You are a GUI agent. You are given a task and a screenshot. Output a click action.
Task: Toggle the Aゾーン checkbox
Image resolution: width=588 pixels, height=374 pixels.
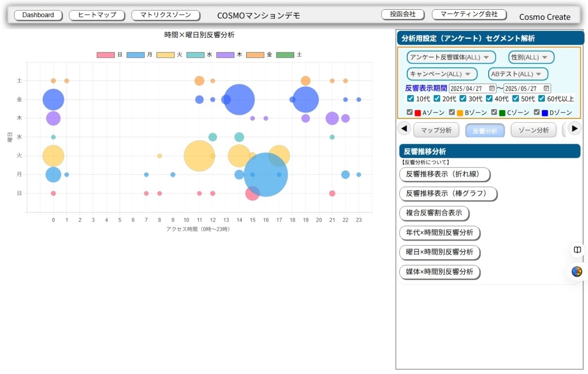(x=410, y=113)
